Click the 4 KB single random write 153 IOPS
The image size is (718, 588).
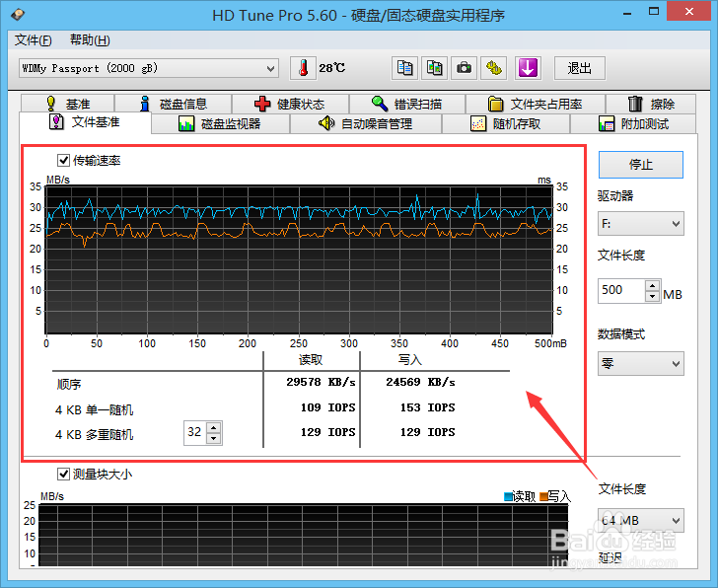pyautogui.click(x=428, y=407)
